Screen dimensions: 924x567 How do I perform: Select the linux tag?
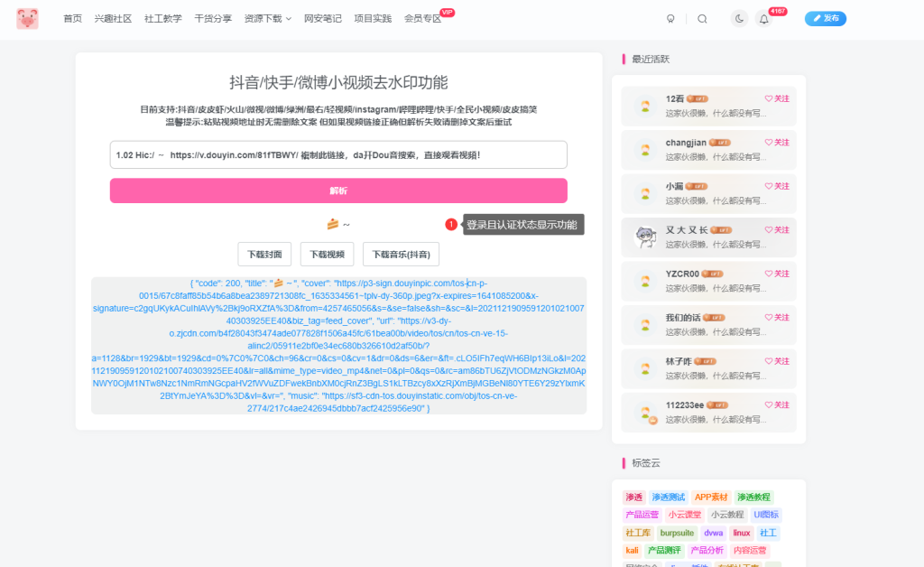point(742,533)
